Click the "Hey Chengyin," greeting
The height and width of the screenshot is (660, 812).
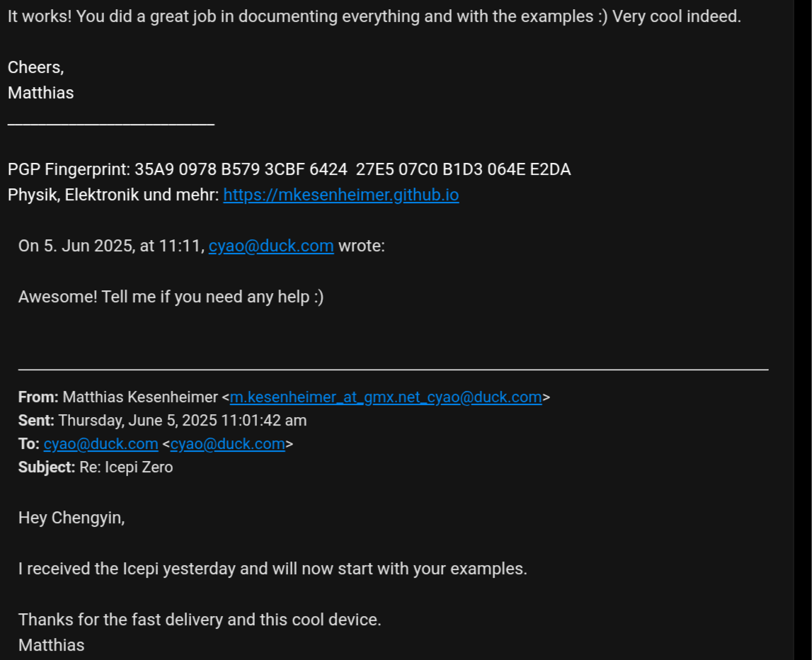[72, 518]
